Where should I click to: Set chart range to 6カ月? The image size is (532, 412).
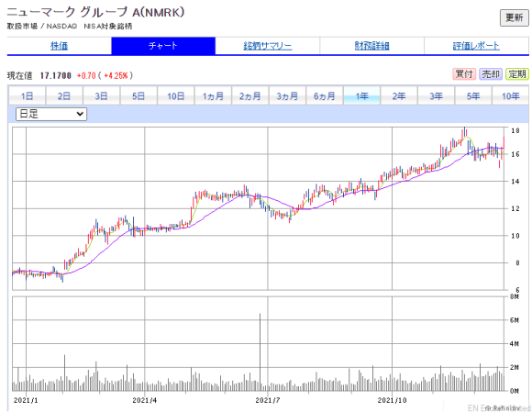click(x=325, y=96)
